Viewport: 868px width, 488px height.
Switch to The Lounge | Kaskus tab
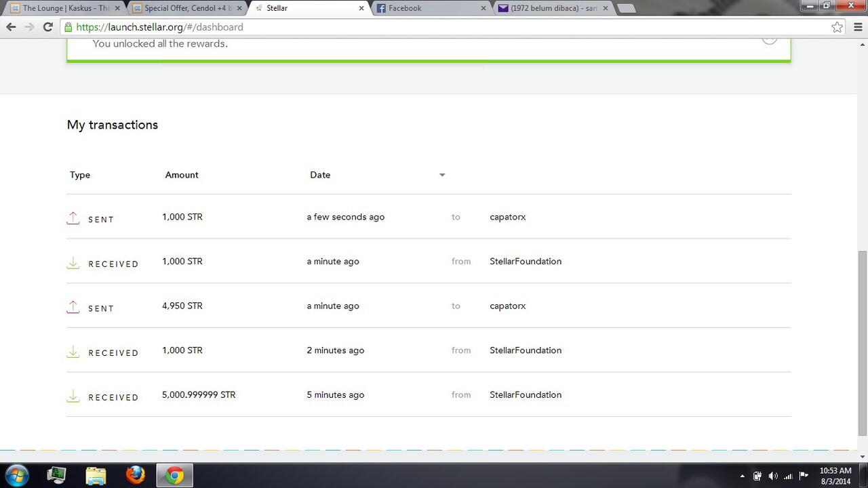point(66,8)
